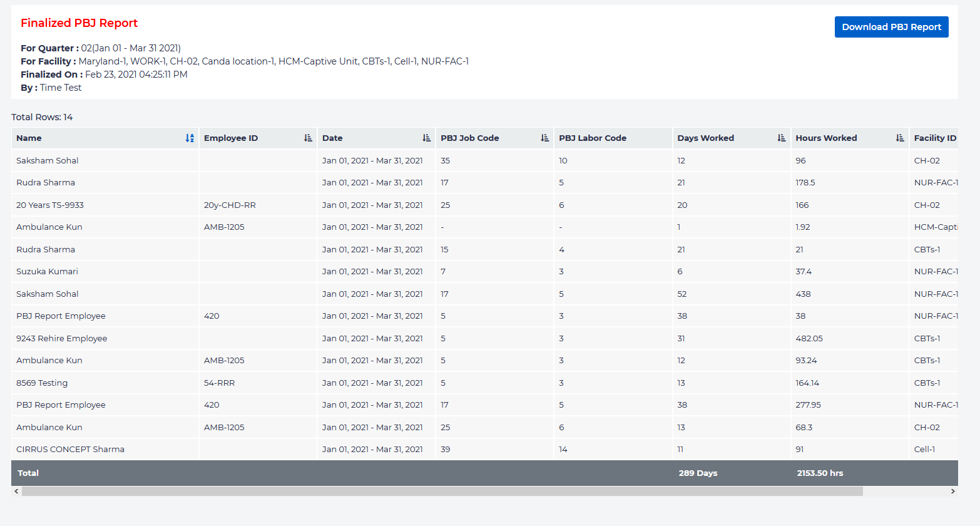
Task: Select the 9243 Rehire Employee row
Action: coord(61,339)
